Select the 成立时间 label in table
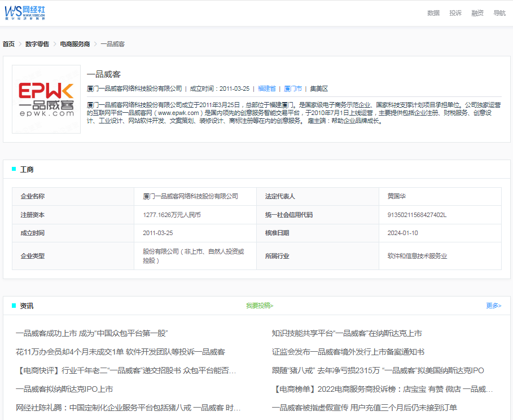This screenshot has height=420, width=513. pyautogui.click(x=73, y=233)
